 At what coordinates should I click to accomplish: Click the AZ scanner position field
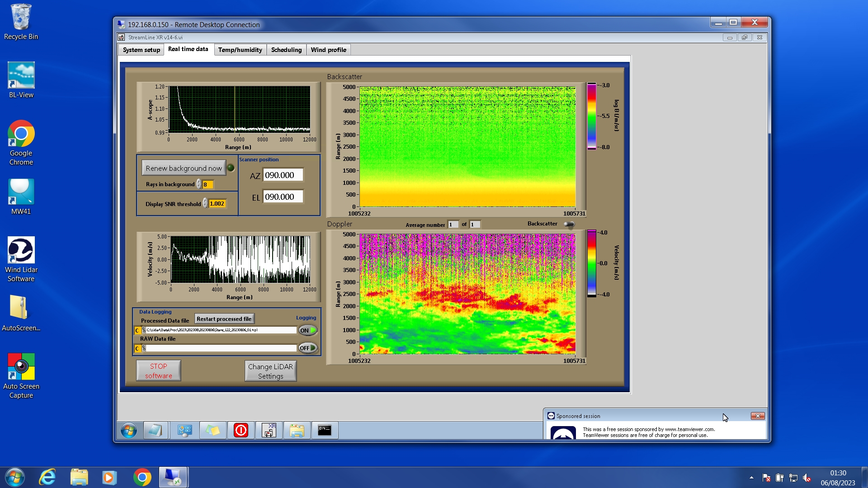(283, 175)
